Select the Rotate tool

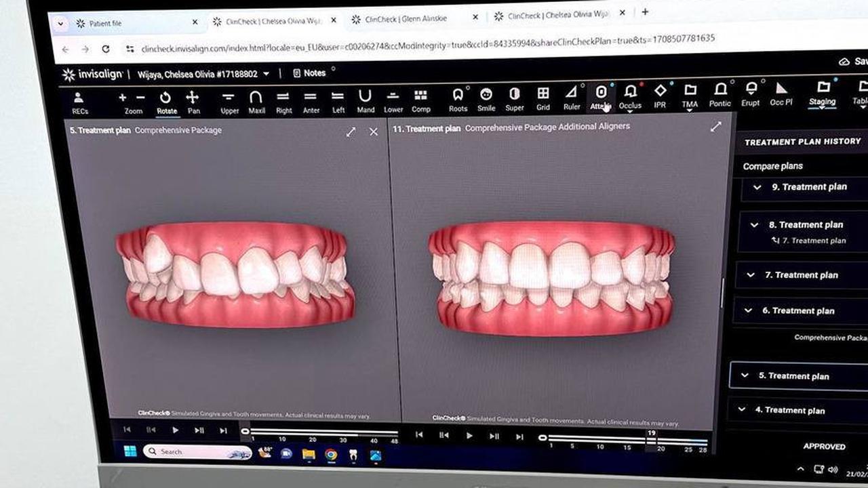(x=166, y=103)
